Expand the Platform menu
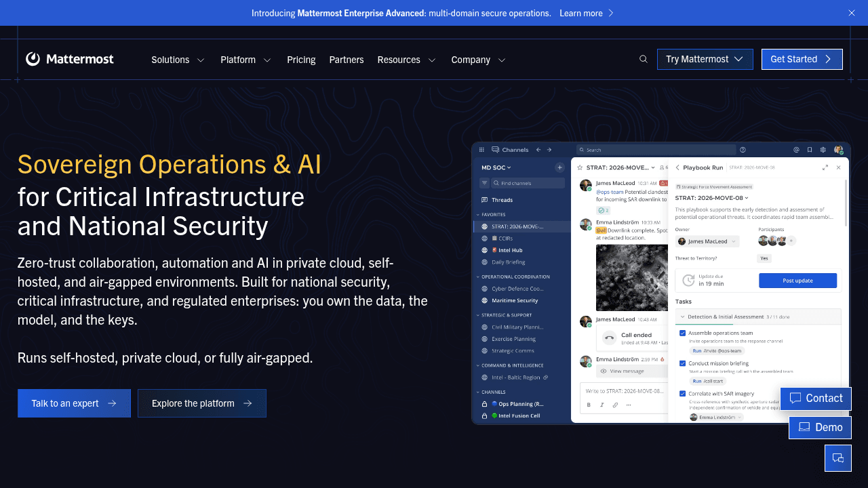Viewport: 868px width, 488px height. pyautogui.click(x=245, y=60)
